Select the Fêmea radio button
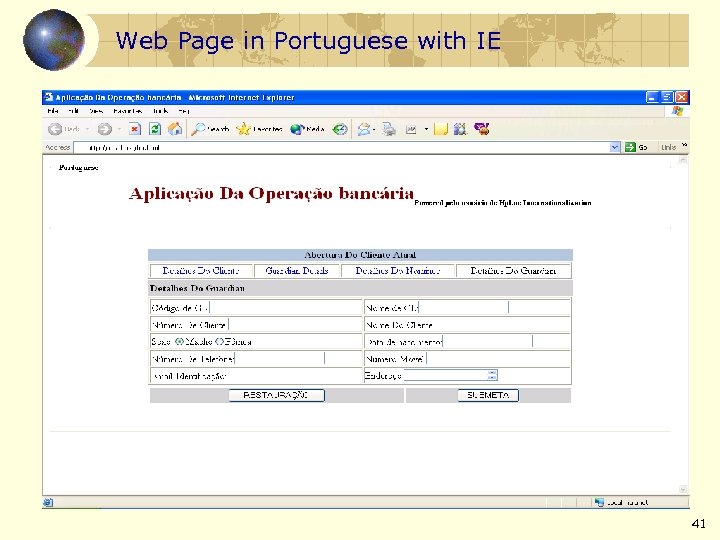 coord(219,341)
